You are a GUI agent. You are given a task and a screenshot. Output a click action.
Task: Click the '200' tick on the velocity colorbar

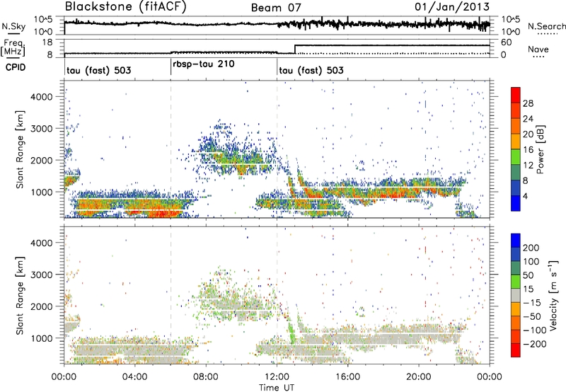[531, 248]
